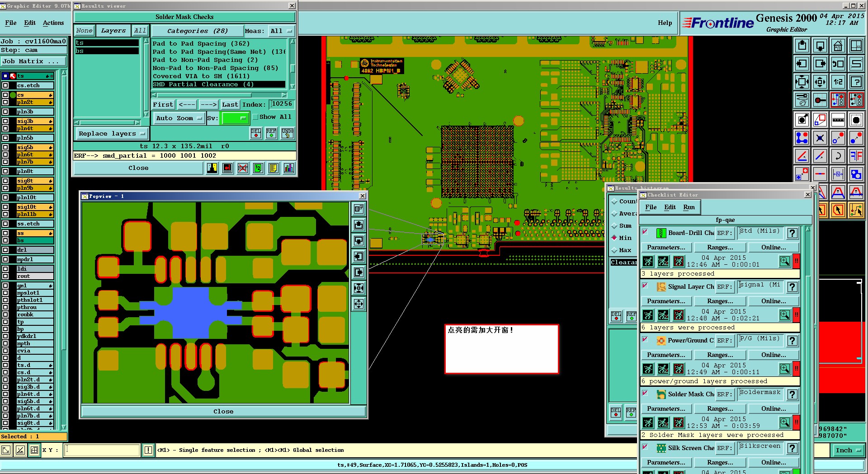Click the Close button in Popview window
Image resolution: width=868 pixels, height=474 pixels.
223,412
